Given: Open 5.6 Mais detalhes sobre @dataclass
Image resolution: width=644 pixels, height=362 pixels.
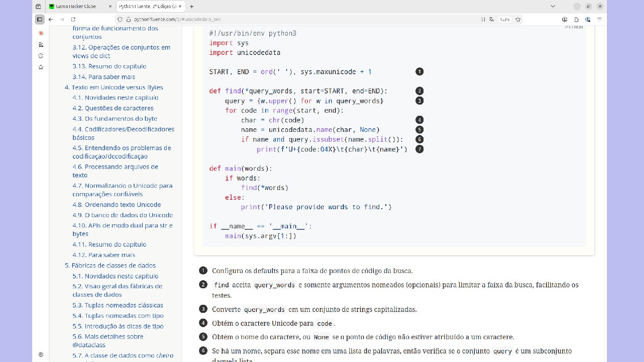Looking at the screenshot, I should click(108, 341).
